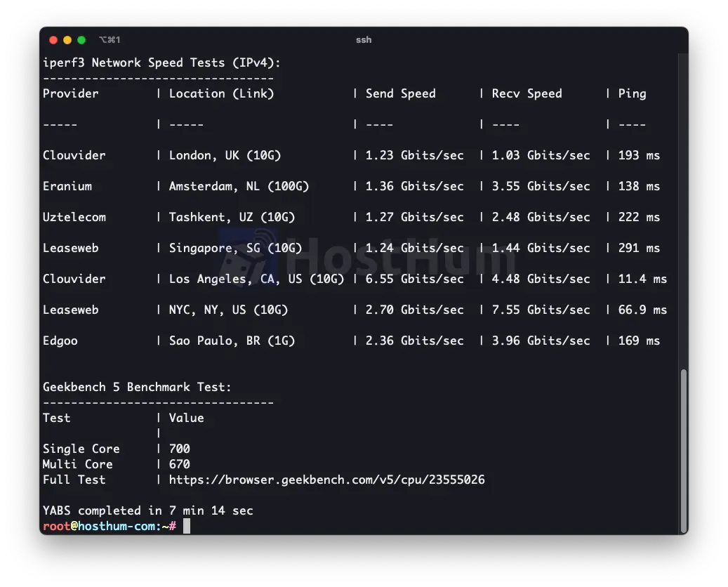This screenshot has height=587, width=728.
Task: Click recv speed '3.96 Gbits/sec'
Action: point(541,341)
